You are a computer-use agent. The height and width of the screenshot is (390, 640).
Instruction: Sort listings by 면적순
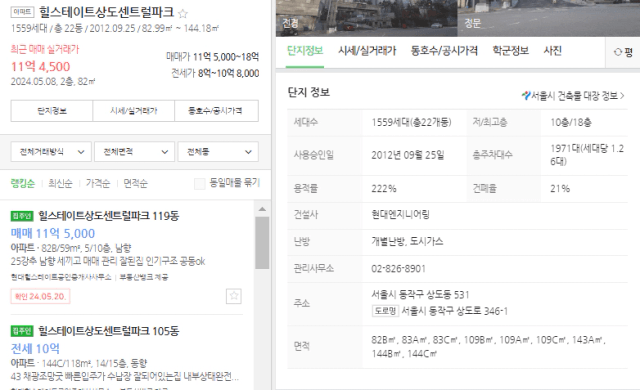tap(136, 184)
